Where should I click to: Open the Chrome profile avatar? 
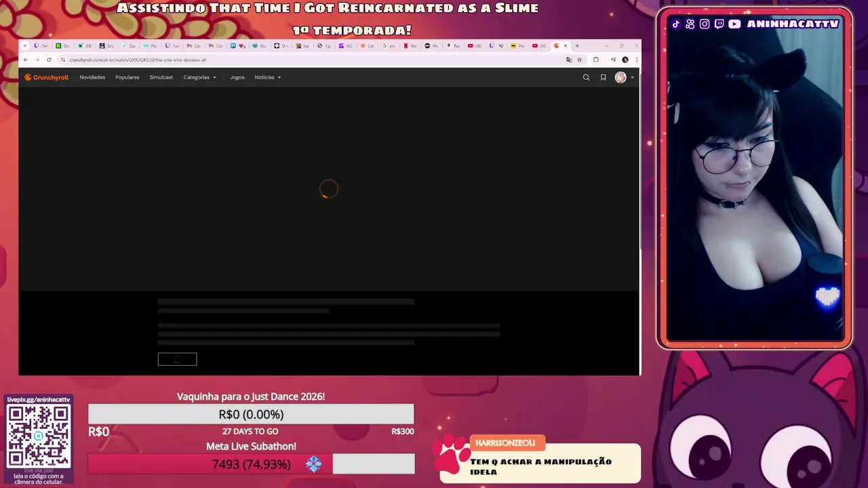pyautogui.click(x=625, y=60)
